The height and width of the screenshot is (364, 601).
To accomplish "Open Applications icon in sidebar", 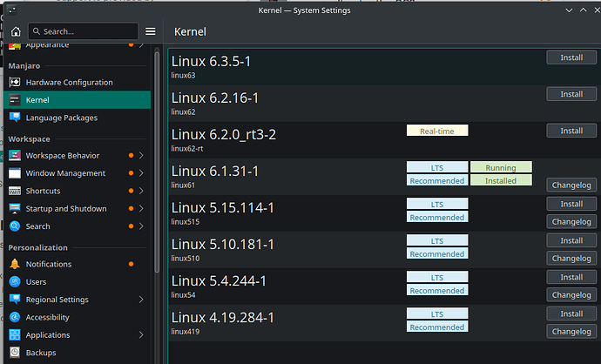I will pyautogui.click(x=15, y=334).
